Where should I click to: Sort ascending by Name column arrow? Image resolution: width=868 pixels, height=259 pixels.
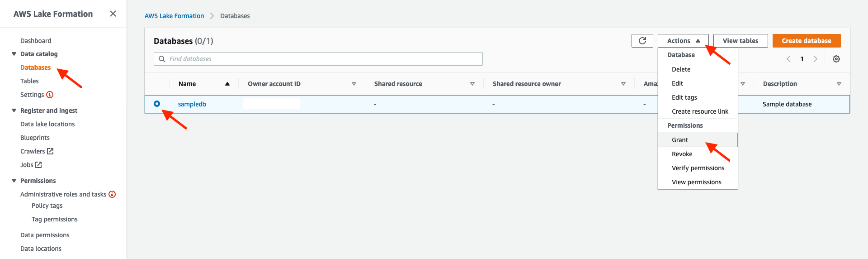(227, 84)
